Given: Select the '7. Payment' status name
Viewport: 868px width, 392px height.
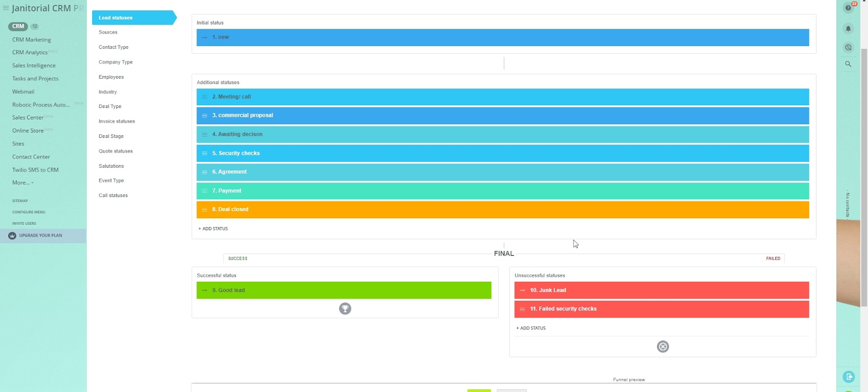Looking at the screenshot, I should tap(227, 191).
